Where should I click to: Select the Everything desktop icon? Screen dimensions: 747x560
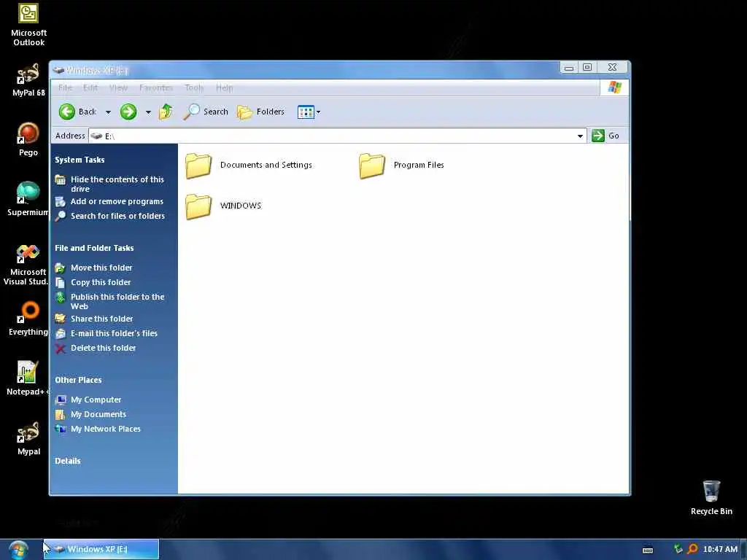28,319
